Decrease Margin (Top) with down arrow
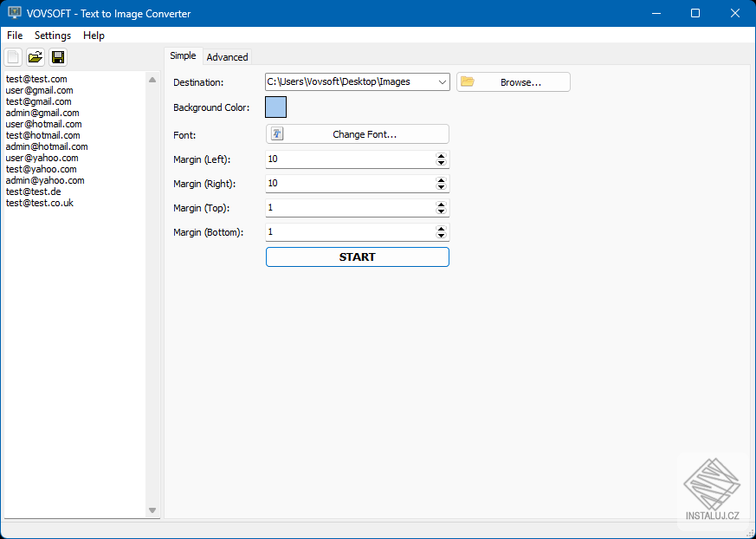756x539 pixels. 441,211
